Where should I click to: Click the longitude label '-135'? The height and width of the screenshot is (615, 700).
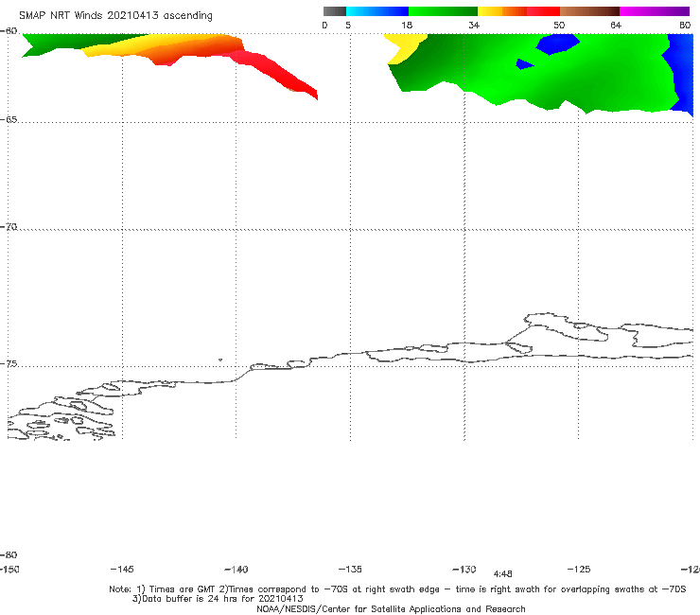pos(350,569)
